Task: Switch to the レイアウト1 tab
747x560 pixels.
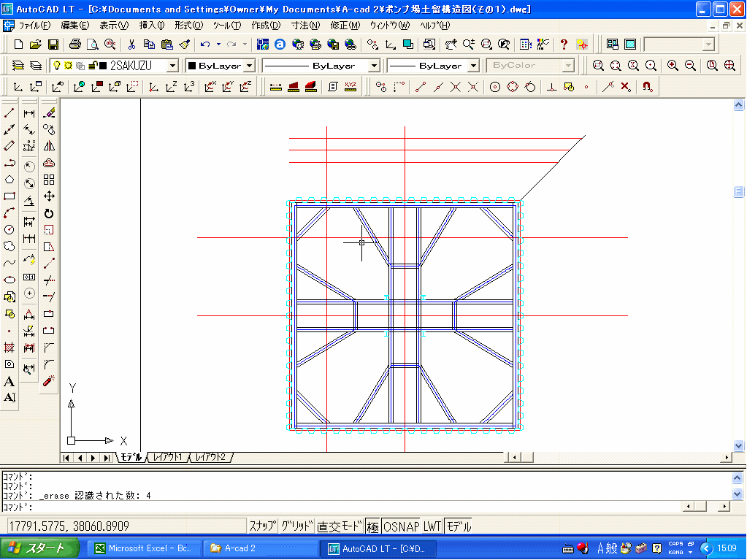Action: click(168, 457)
